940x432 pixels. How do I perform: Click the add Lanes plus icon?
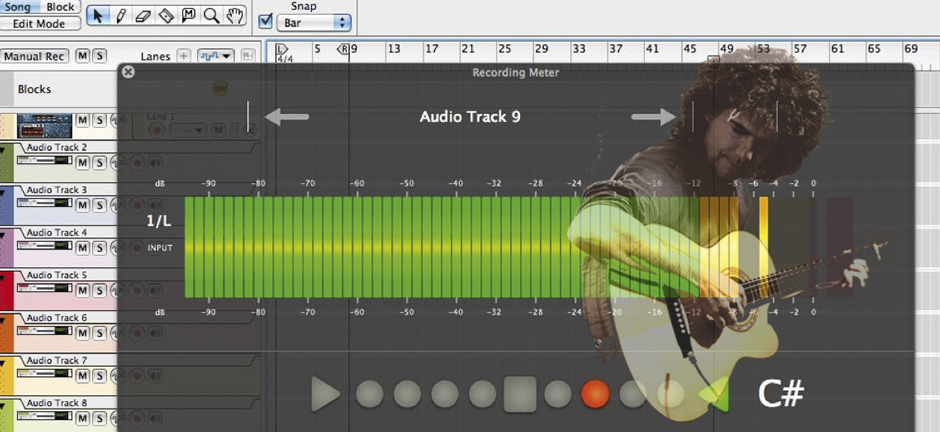pyautogui.click(x=183, y=56)
